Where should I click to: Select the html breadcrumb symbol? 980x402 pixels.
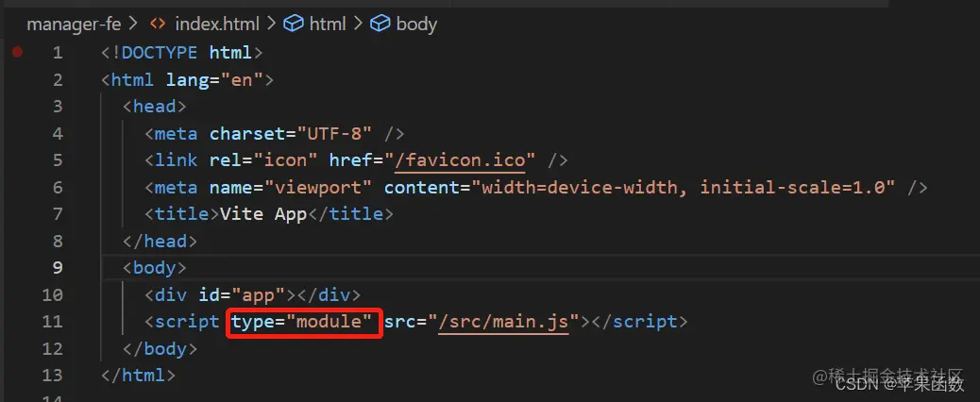(328, 25)
